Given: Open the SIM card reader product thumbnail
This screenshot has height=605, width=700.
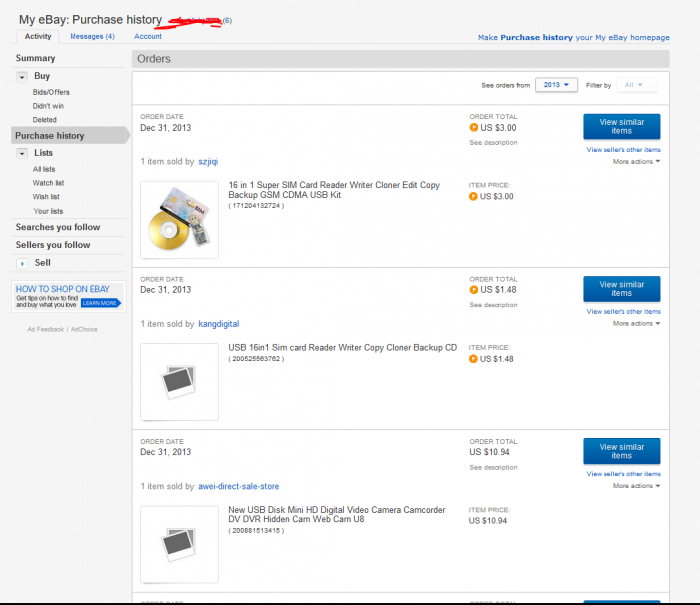Looking at the screenshot, I should click(179, 219).
